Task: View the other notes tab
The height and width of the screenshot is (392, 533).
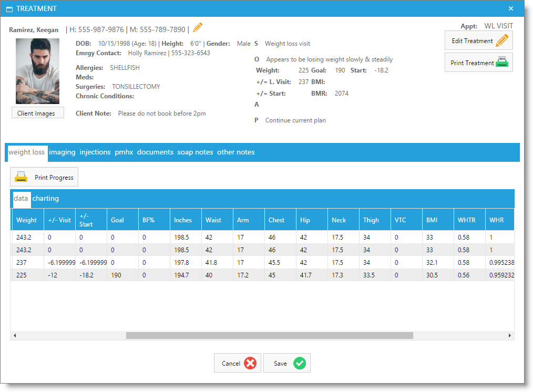Action: pyautogui.click(x=235, y=152)
